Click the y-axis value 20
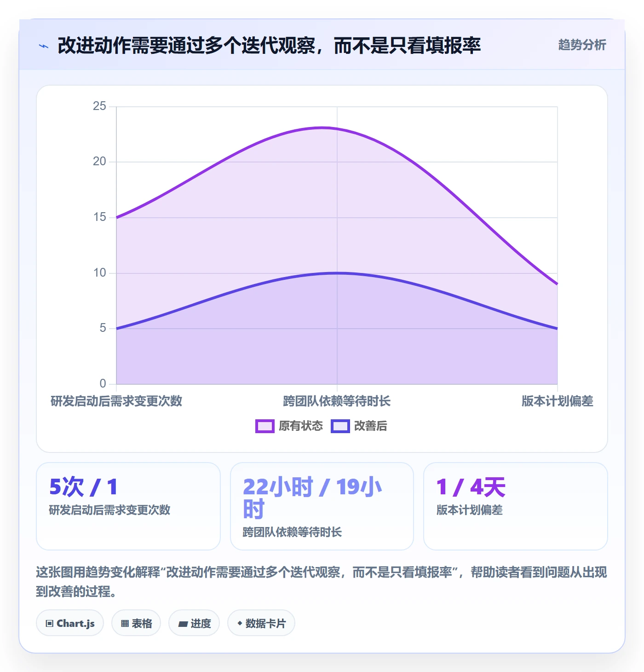 [99, 162]
